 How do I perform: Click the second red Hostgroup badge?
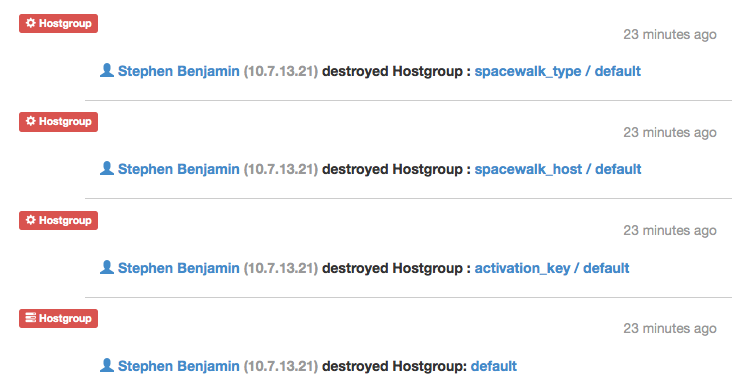point(58,122)
